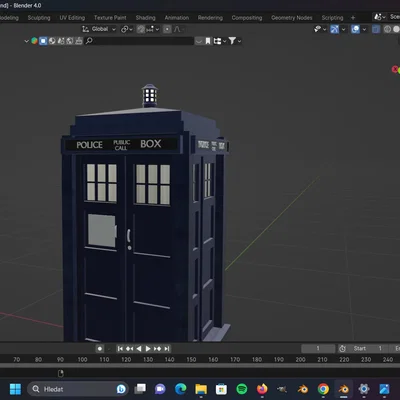Image resolution: width=400 pixels, height=400 pixels.
Task: Select the Video Sequencer display mode icon
Action: pyautogui.click(x=52, y=41)
